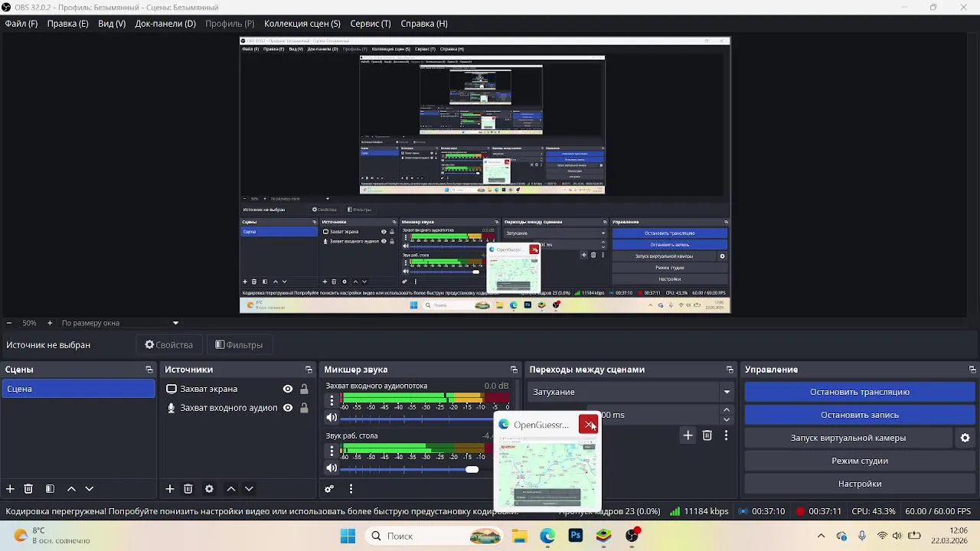Image resolution: width=980 pixels, height=551 pixels.
Task: Open options menu for Звук раб. стола
Action: pyautogui.click(x=332, y=451)
